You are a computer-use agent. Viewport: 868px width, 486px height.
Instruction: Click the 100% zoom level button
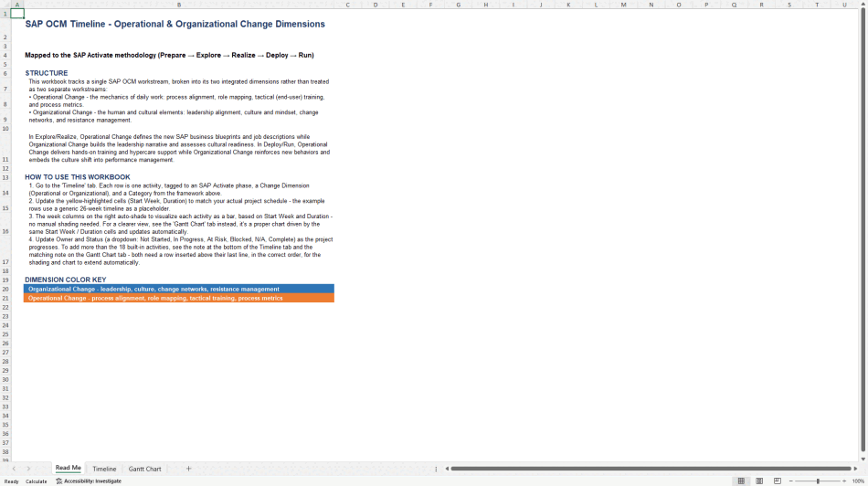(858, 481)
